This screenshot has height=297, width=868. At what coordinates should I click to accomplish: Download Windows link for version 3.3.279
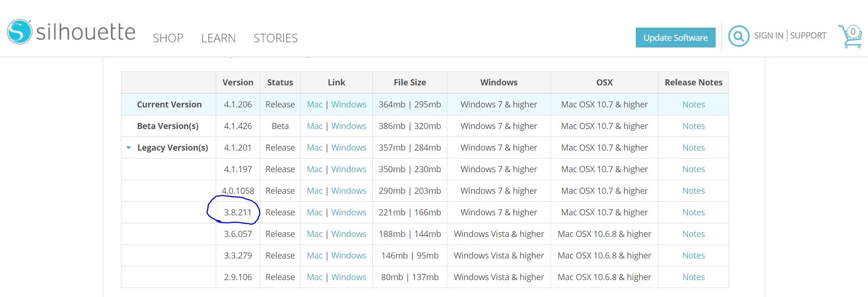pos(349,256)
